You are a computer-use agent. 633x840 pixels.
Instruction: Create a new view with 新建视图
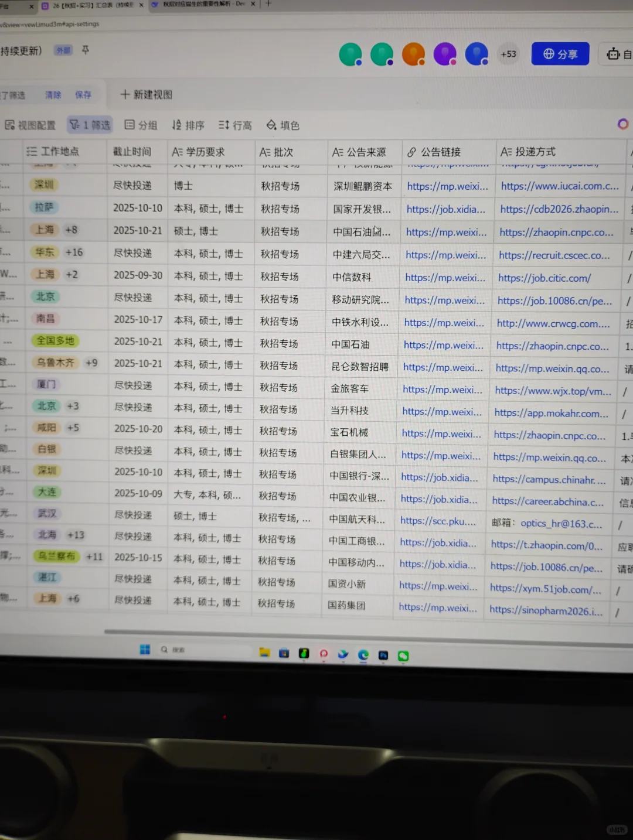[147, 94]
